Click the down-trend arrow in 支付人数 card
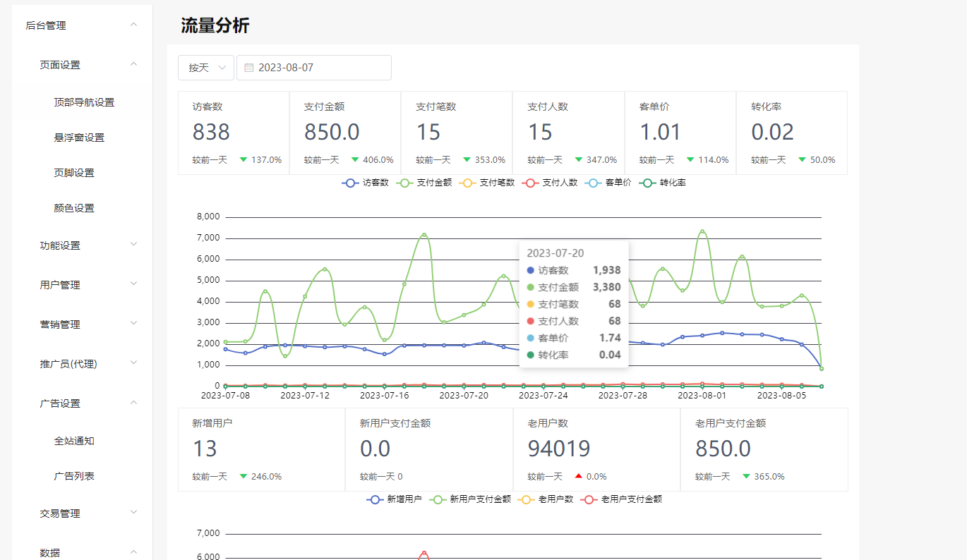967x560 pixels. click(x=579, y=159)
